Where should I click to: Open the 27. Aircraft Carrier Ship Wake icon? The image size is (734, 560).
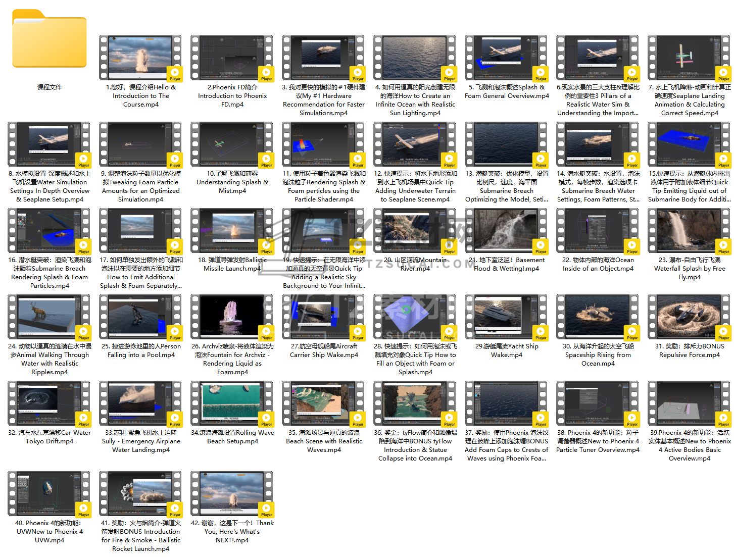(324, 318)
